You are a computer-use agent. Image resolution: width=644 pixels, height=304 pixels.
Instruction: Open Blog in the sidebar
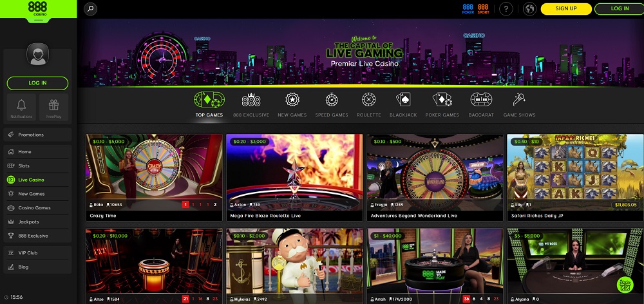(x=37, y=267)
